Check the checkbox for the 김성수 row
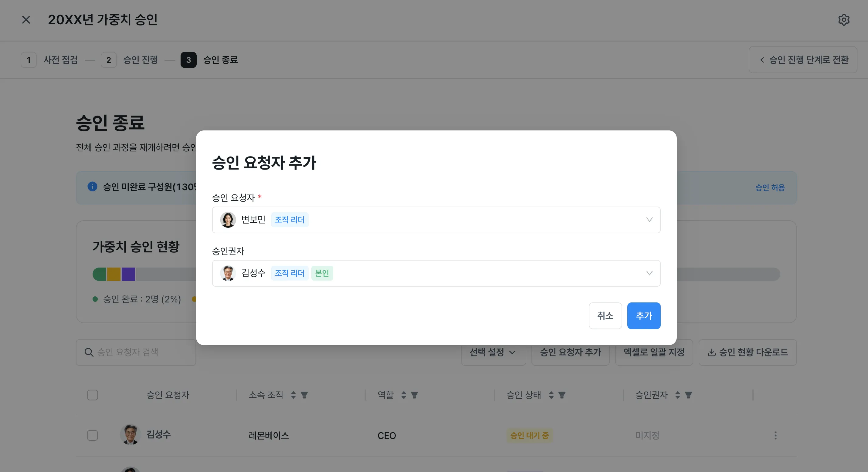The height and width of the screenshot is (472, 868). coord(93,435)
